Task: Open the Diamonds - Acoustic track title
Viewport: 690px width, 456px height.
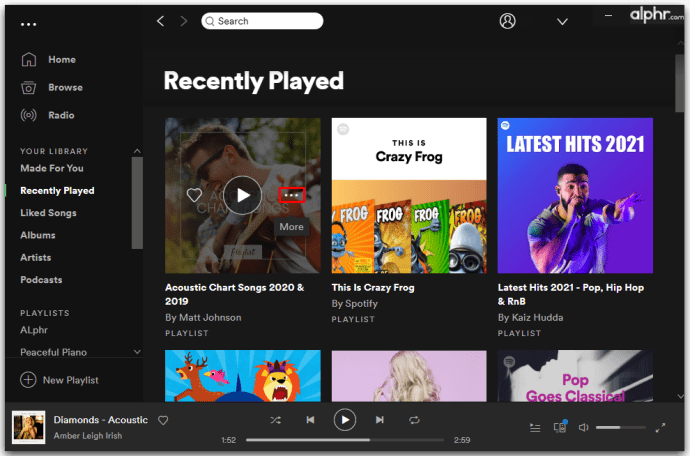Action: click(101, 420)
